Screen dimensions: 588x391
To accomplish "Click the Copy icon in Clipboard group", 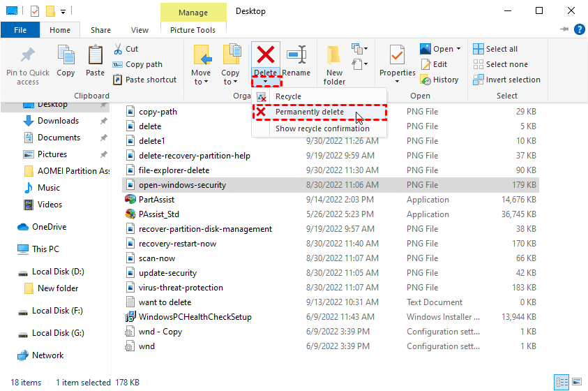I will point(66,55).
